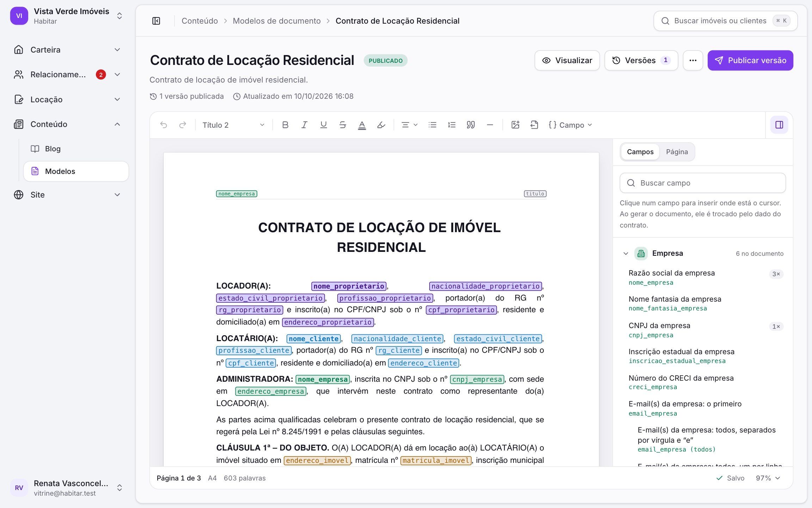The image size is (812, 508).
Task: Collapse the Empresa fields group
Action: click(x=626, y=253)
